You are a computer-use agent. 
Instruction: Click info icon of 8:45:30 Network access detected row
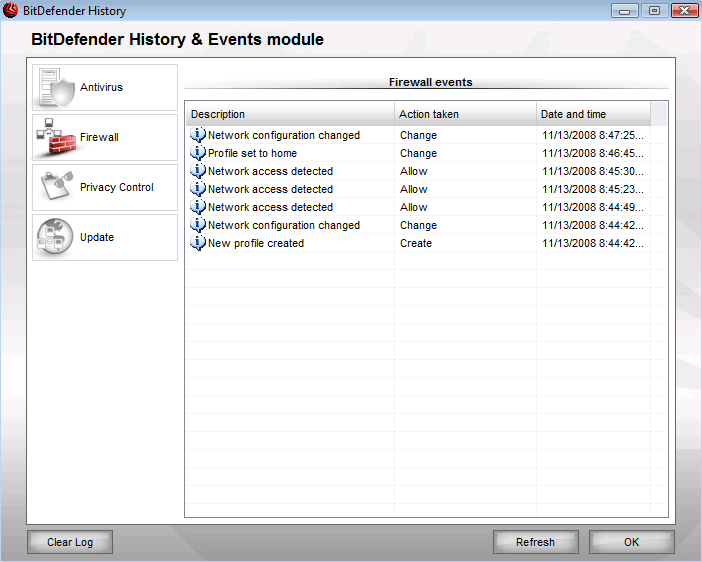(x=198, y=171)
